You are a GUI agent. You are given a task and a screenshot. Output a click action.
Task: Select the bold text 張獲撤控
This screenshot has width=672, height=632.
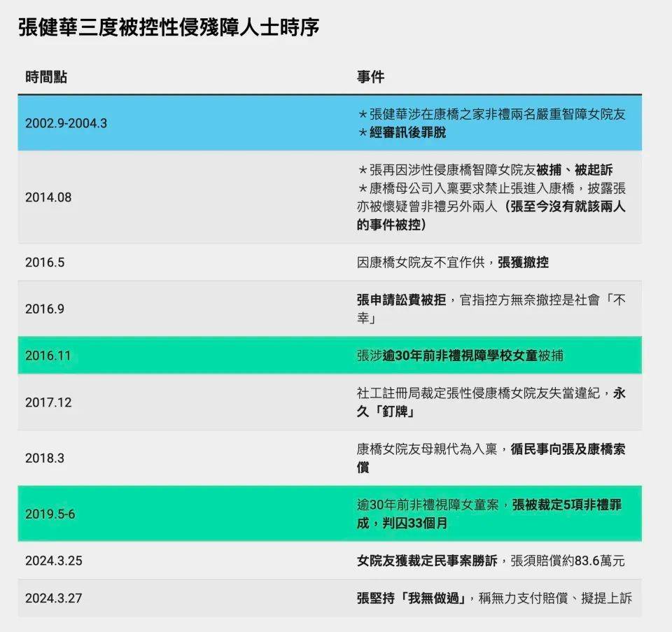pos(523,262)
